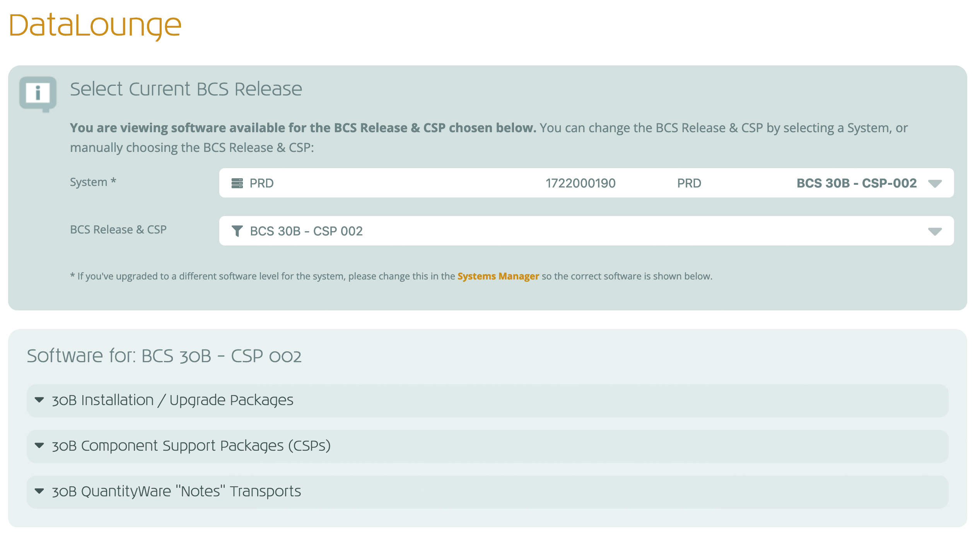
Task: Click the filter funnel icon
Action: (237, 231)
